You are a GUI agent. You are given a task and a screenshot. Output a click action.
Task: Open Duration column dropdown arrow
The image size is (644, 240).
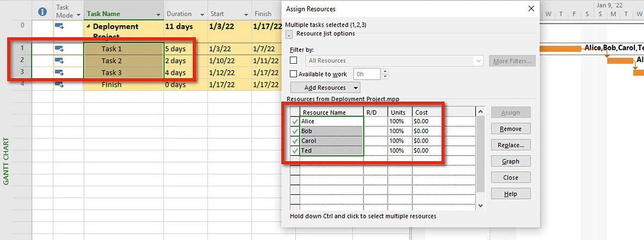pyautogui.click(x=202, y=15)
